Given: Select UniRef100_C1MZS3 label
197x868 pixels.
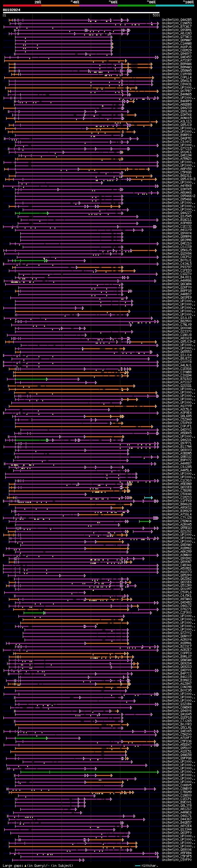Looking at the screenshot, I should [x=177, y=498].
